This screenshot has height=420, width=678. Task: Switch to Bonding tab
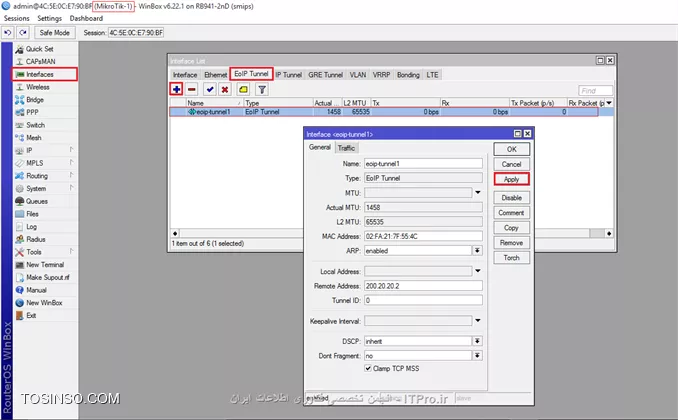pos(408,75)
